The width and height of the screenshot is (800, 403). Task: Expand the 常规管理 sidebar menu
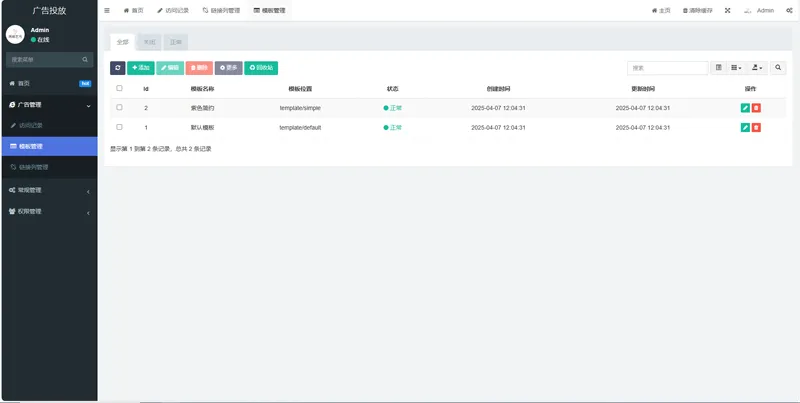48,190
